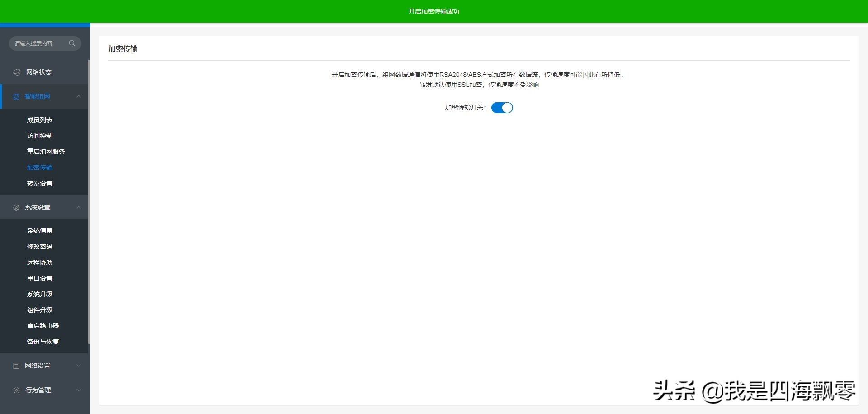Open the 成员列表 menu item
This screenshot has width=868, height=414.
point(40,120)
